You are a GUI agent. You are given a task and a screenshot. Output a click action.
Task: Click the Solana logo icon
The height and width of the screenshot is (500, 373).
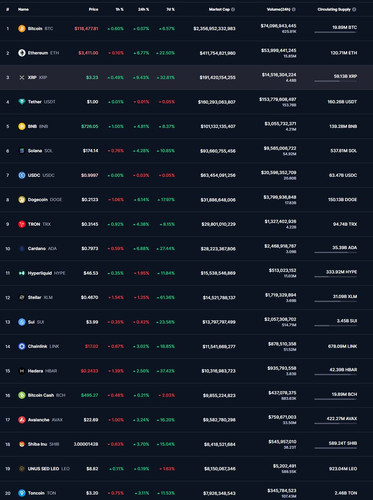(x=22, y=151)
